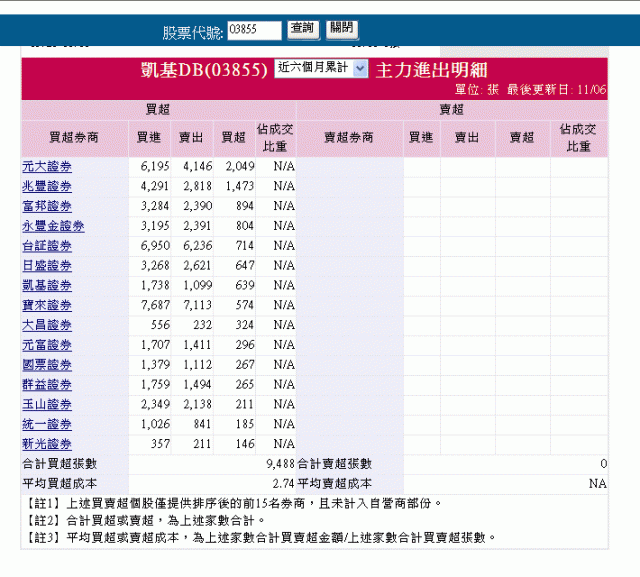Open the 群益證券 broker link
Image resolution: width=640 pixels, height=577 pixels.
[x=47, y=385]
